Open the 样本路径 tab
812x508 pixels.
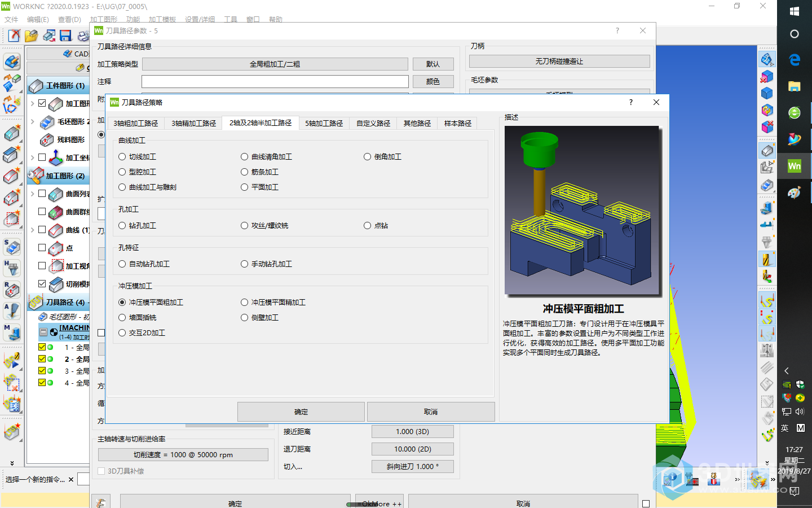458,123
